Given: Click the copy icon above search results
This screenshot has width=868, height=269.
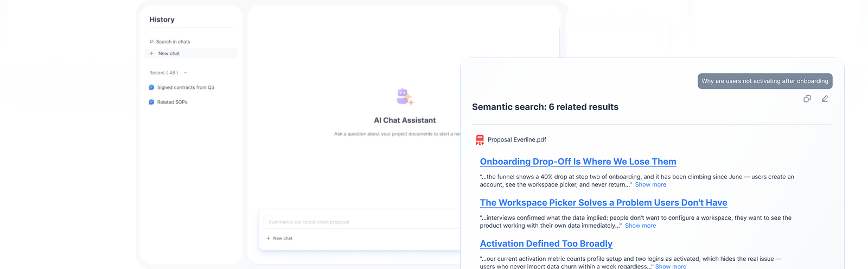Looking at the screenshot, I should (x=807, y=99).
